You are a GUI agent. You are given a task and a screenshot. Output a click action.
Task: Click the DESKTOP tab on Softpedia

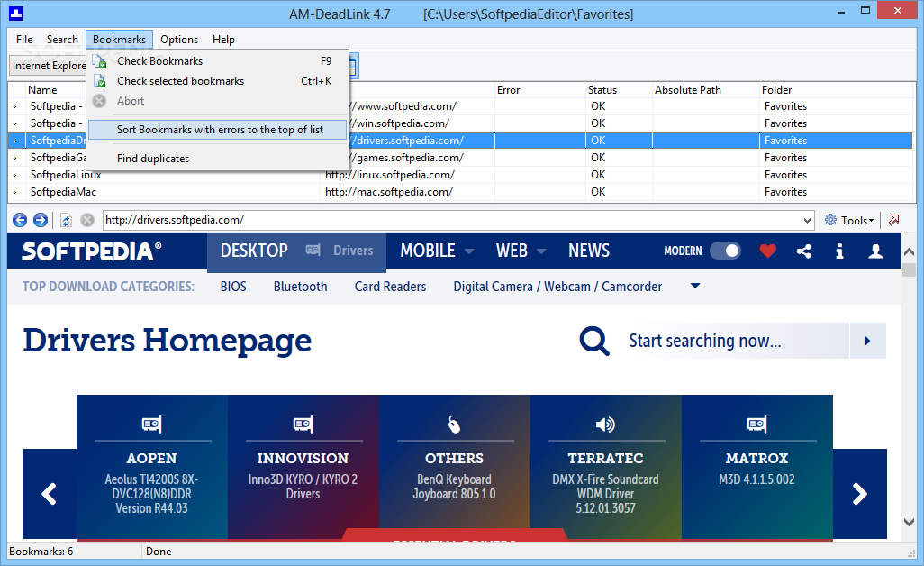coord(254,251)
